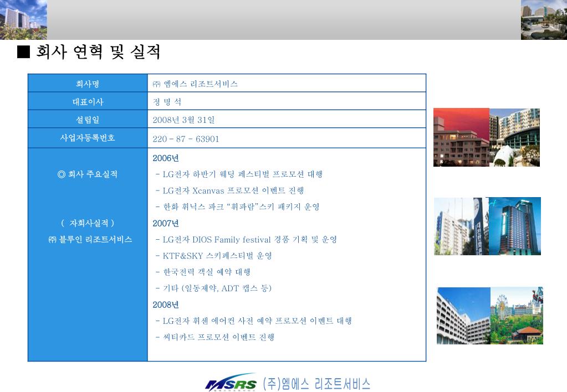
Task: Select the dark blue tower hotel photo
Action: [515, 226]
